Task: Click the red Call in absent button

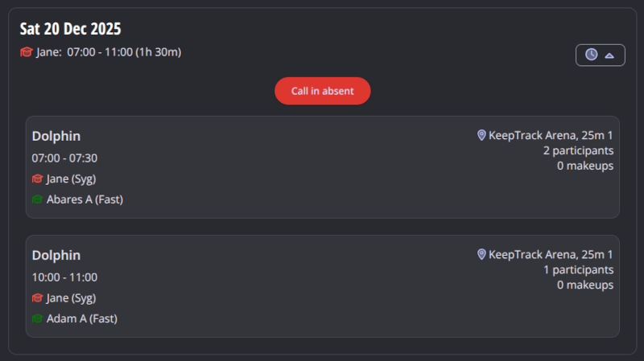Action: (x=322, y=91)
